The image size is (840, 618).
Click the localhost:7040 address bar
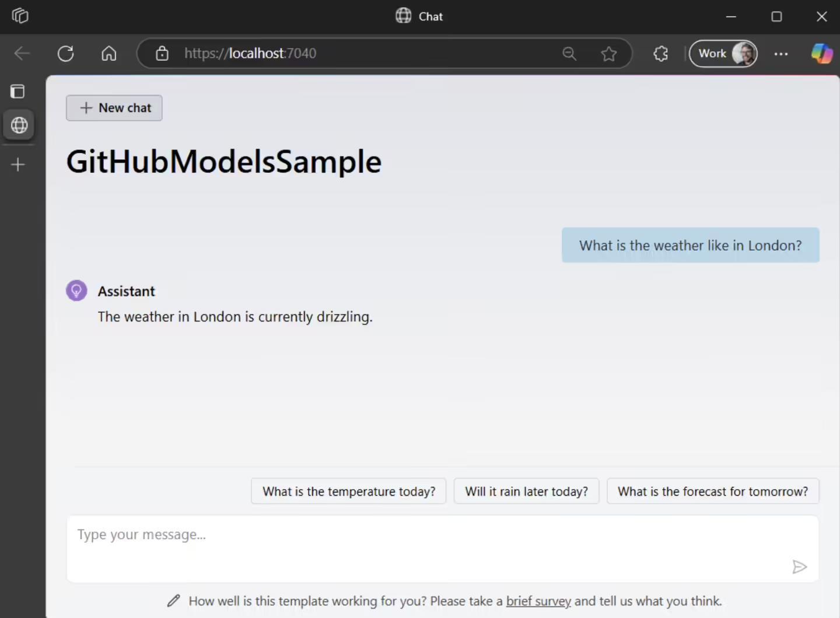[350, 54]
